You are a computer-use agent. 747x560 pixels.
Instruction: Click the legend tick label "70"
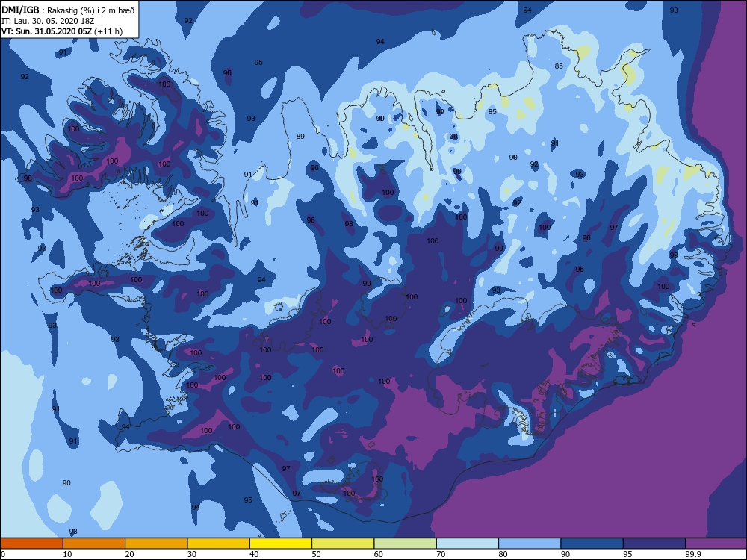(441, 554)
